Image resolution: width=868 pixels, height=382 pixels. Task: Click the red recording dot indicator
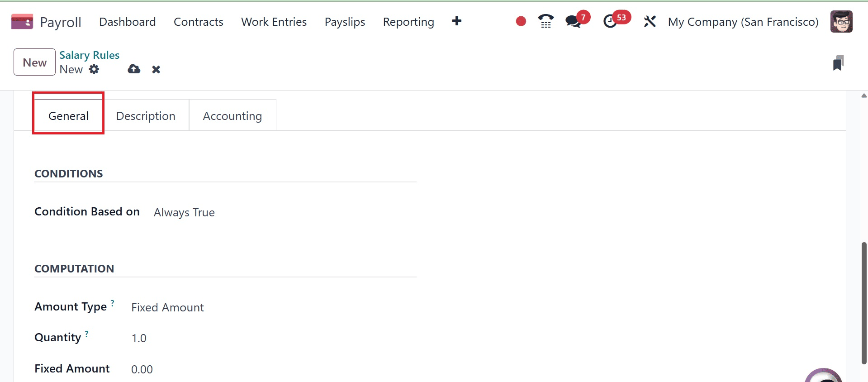coord(521,21)
